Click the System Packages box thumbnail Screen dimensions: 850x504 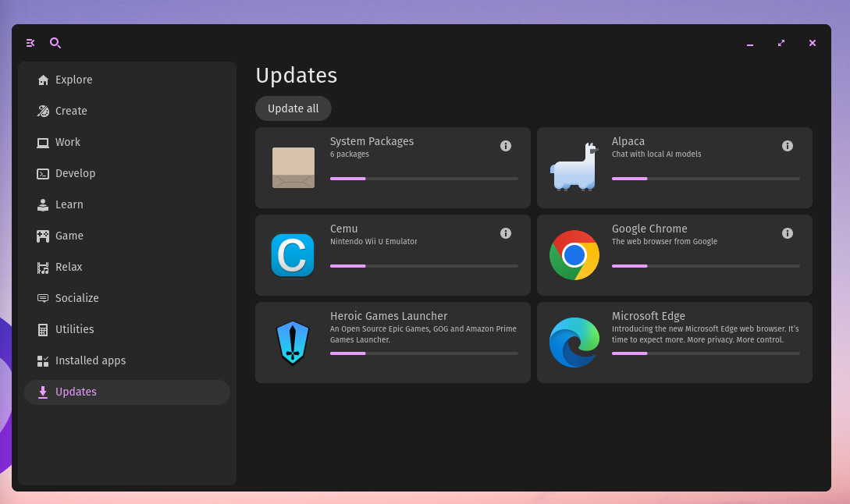[x=293, y=168]
